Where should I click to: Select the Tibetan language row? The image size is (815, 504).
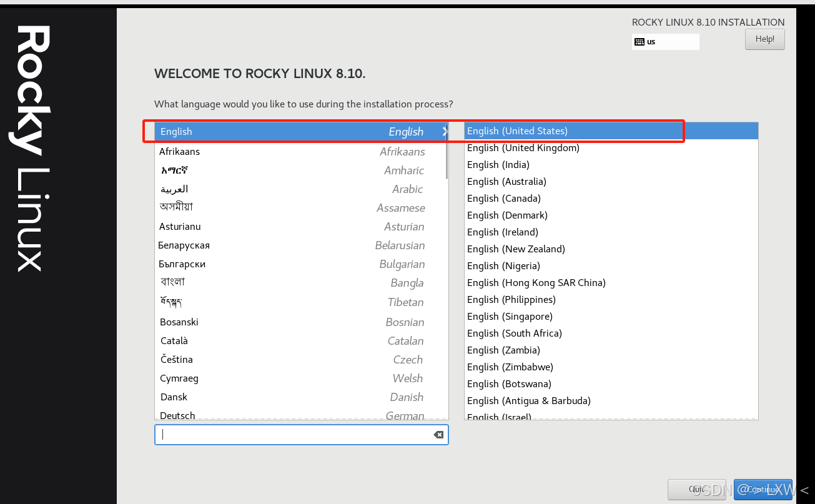point(301,302)
